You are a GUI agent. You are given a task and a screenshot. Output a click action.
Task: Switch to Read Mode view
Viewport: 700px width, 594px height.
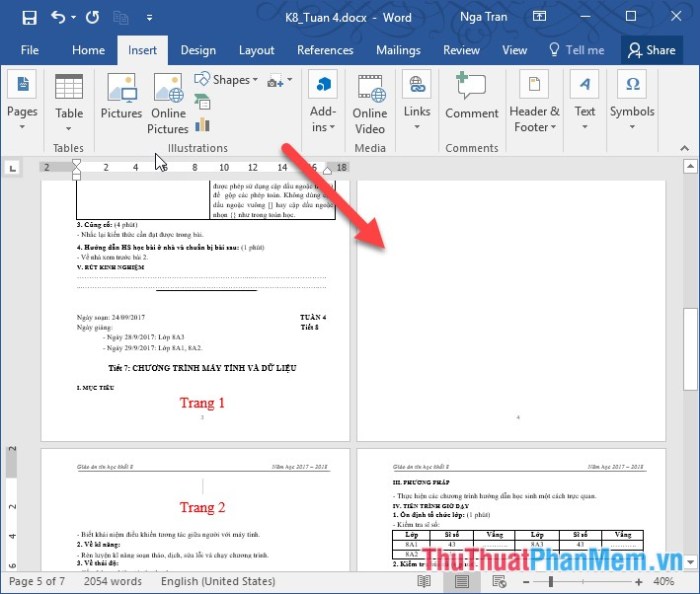[x=424, y=581]
